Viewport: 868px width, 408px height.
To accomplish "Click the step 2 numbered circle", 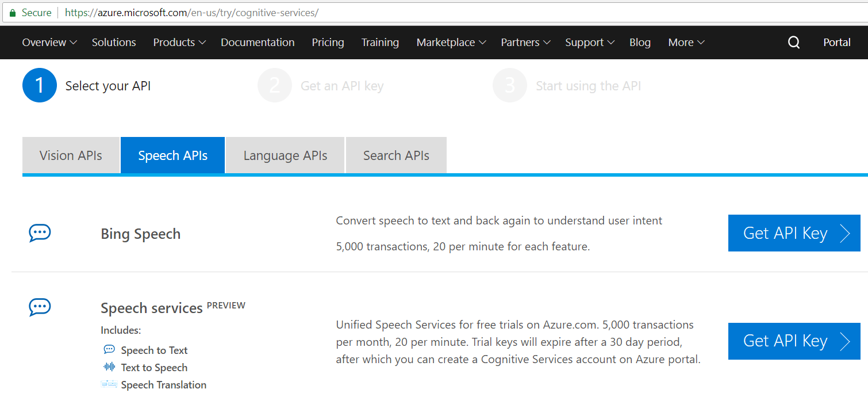I will (x=275, y=85).
